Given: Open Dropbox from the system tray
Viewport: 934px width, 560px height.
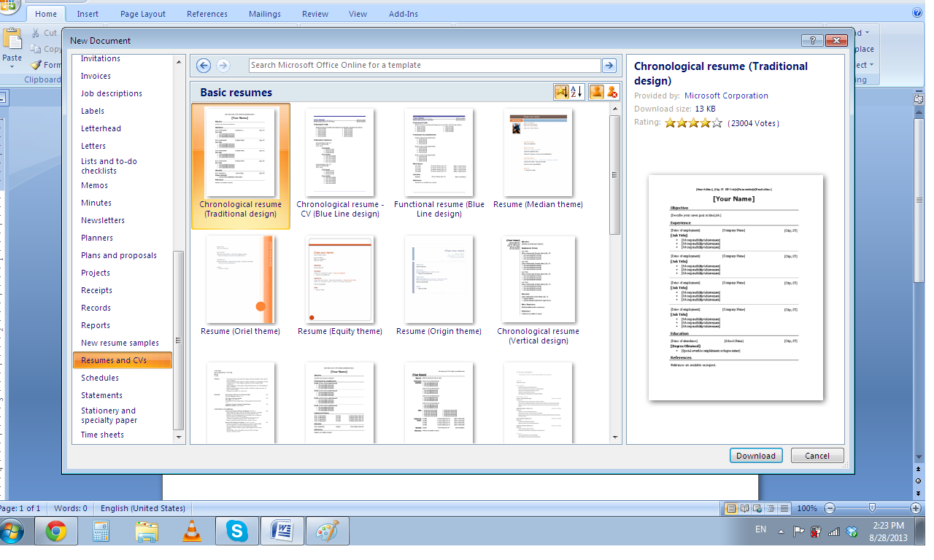Looking at the screenshot, I should coord(852,531).
